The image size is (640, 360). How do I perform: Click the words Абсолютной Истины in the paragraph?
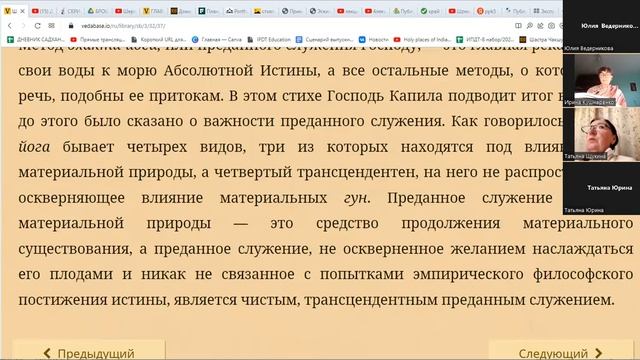pos(241,71)
